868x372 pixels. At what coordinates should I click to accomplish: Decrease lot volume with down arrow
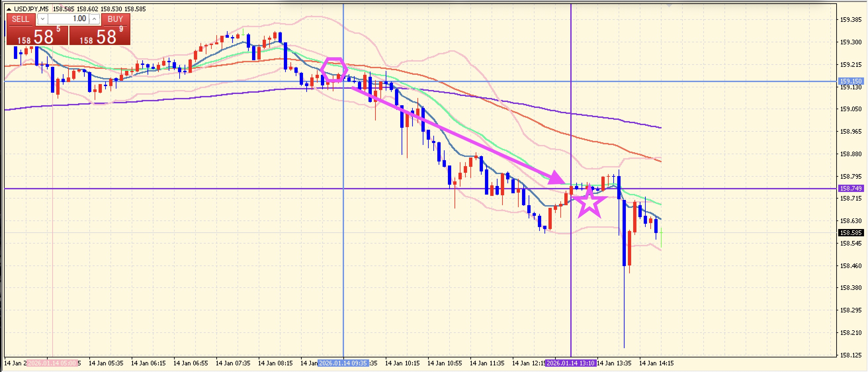tap(42, 19)
